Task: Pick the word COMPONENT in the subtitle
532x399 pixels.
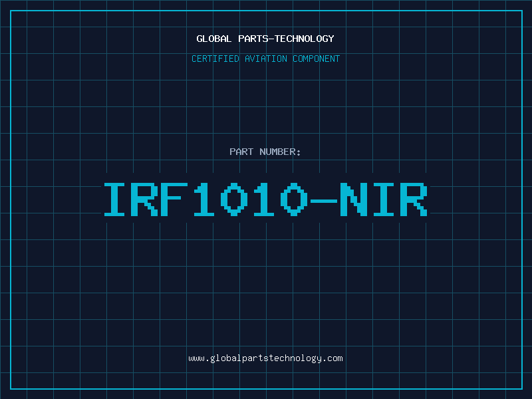Action: [x=316, y=59]
